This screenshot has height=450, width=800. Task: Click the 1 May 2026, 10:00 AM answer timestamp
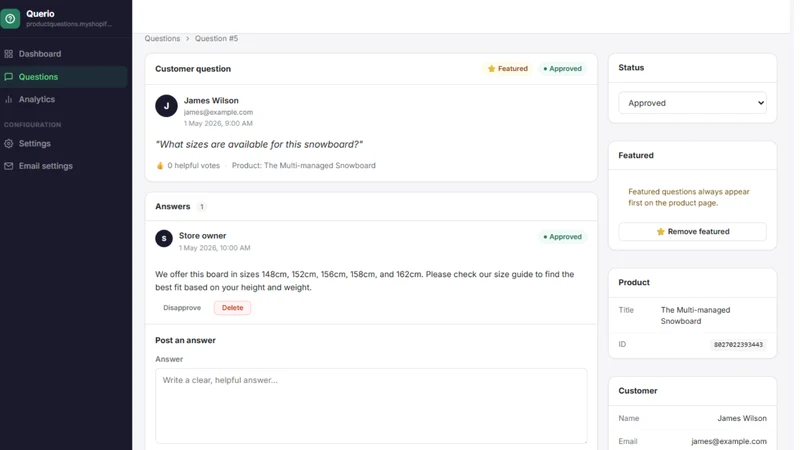tap(214, 248)
